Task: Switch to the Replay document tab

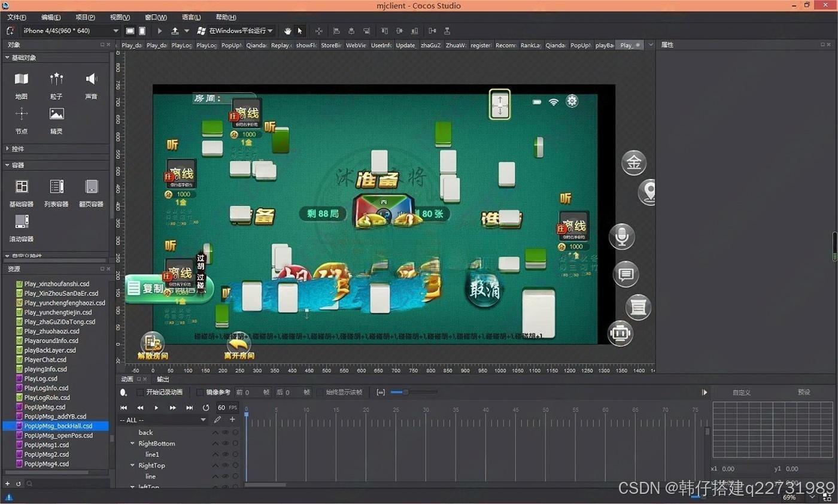Action: tap(281, 45)
